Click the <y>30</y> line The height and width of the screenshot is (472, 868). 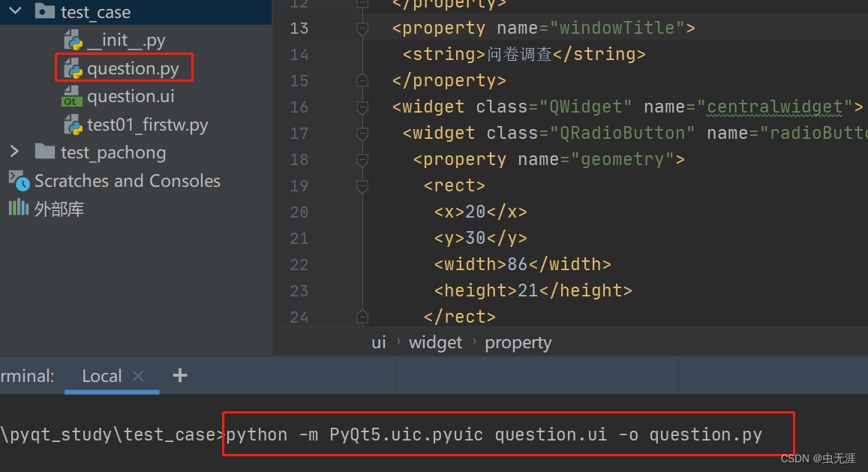click(480, 238)
